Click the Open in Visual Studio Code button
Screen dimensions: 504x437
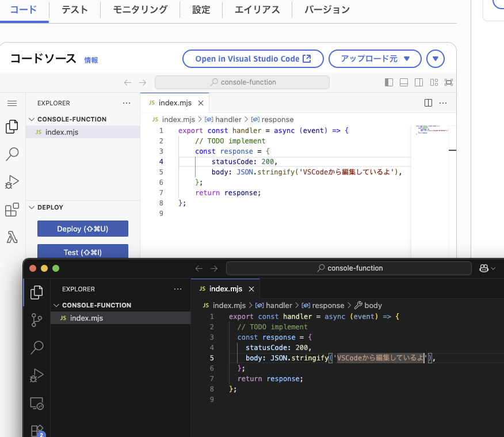(253, 58)
